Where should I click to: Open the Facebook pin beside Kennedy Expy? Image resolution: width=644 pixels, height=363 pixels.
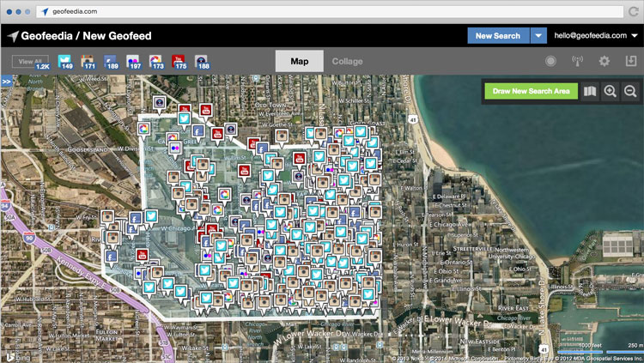[111, 257]
